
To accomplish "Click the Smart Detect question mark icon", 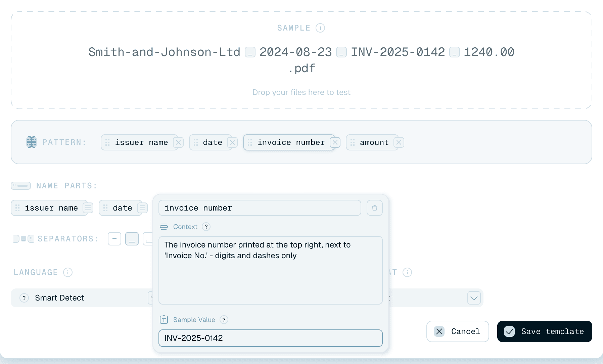I will tap(24, 298).
